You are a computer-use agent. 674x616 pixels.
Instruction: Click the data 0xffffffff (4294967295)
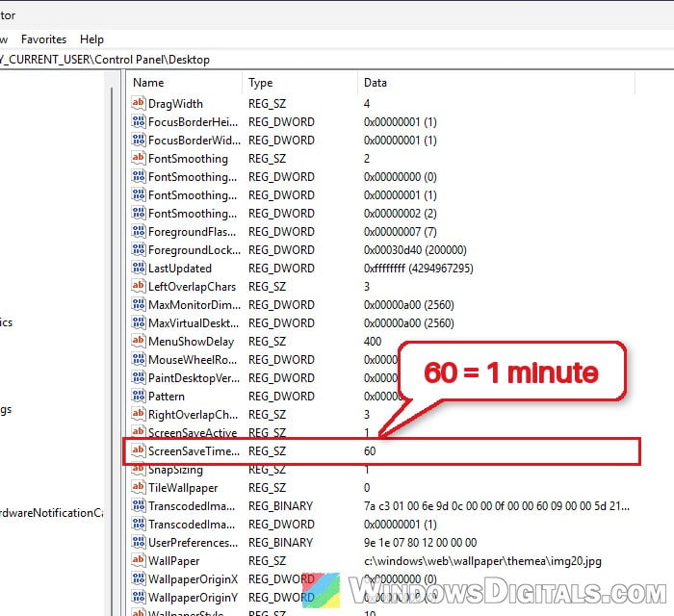[x=418, y=269]
